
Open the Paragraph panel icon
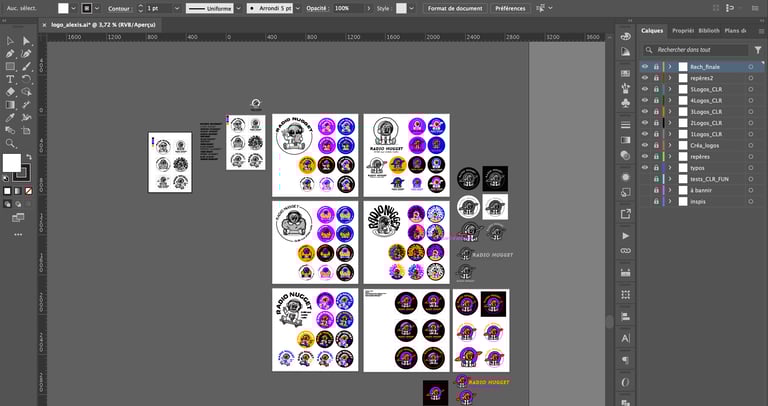[x=625, y=360]
